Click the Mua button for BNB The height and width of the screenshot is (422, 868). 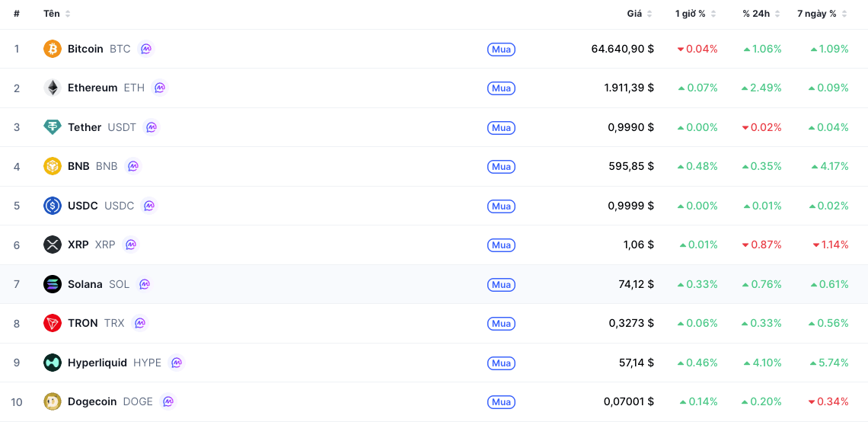[x=502, y=167]
